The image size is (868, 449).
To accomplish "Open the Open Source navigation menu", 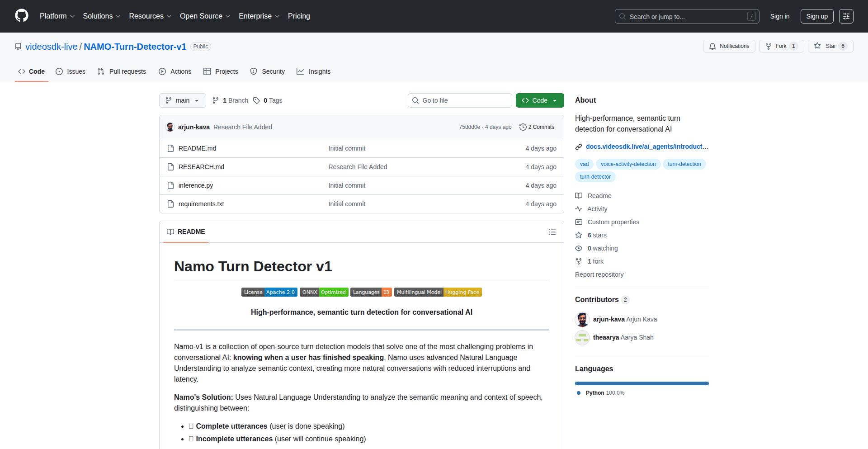I will [205, 16].
